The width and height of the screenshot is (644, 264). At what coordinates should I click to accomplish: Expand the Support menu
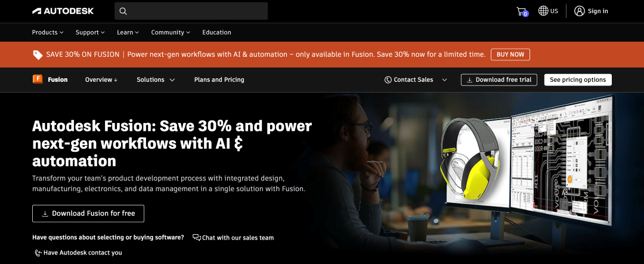[x=90, y=32]
